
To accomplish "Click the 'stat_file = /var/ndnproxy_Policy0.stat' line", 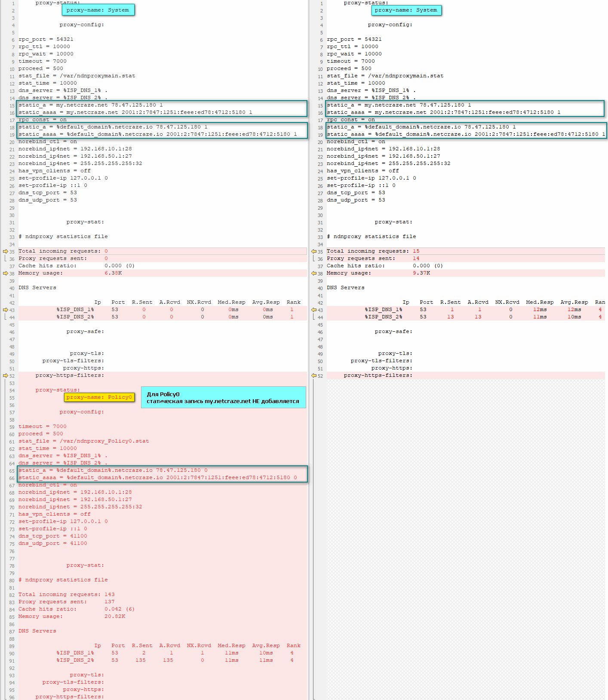I will (84, 441).
